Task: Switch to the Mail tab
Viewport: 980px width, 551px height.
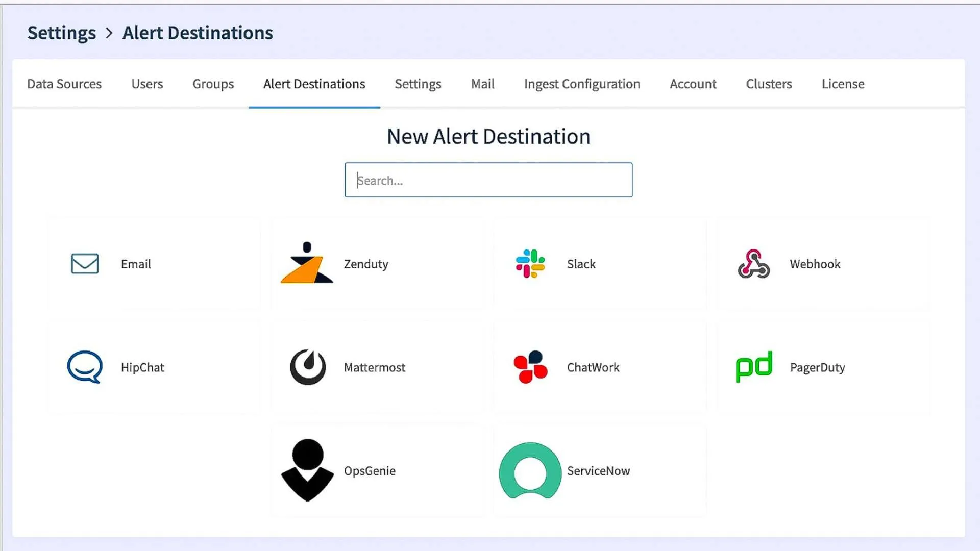Action: pos(483,84)
